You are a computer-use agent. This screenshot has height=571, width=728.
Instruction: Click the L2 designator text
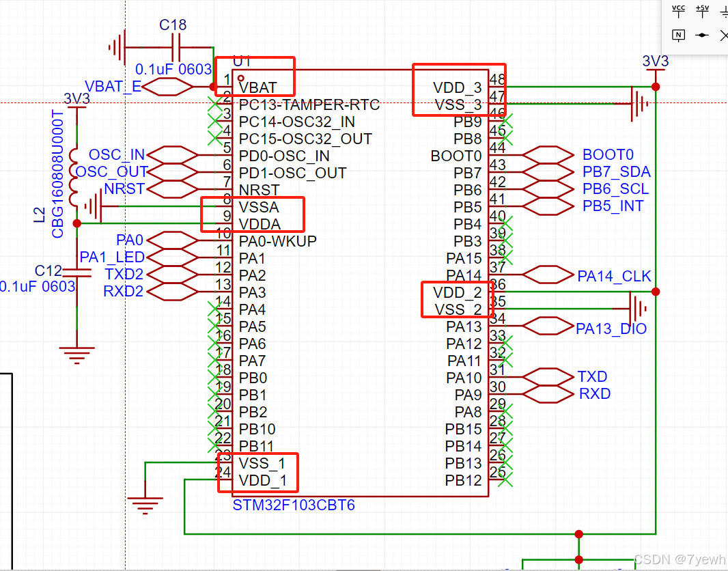[40, 215]
